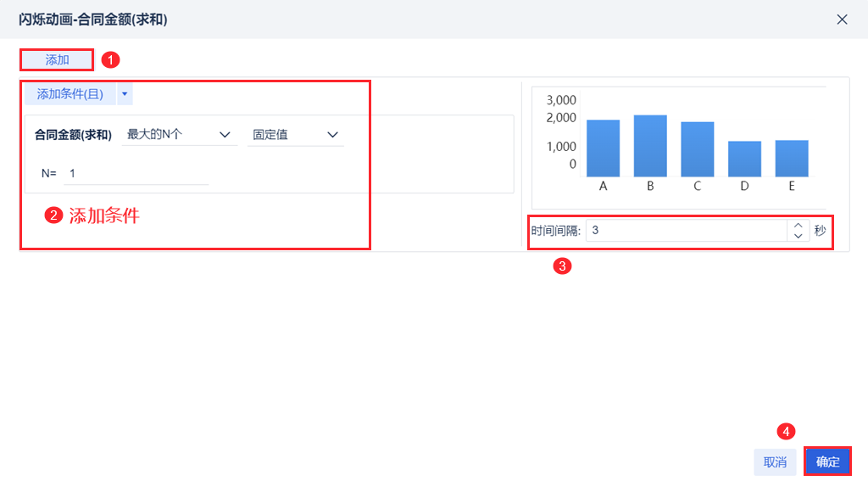Click the 取消 button

pyautogui.click(x=775, y=461)
